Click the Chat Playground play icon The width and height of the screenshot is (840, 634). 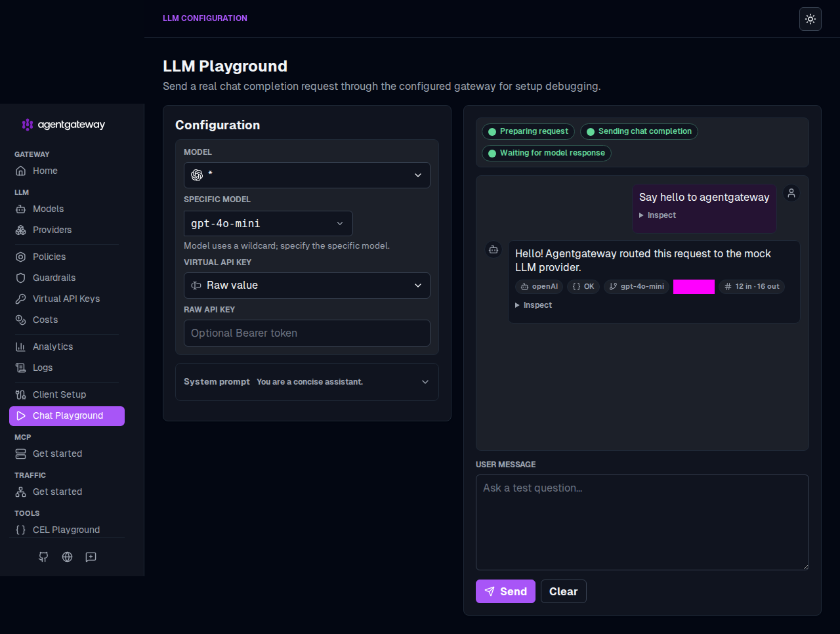tap(20, 416)
